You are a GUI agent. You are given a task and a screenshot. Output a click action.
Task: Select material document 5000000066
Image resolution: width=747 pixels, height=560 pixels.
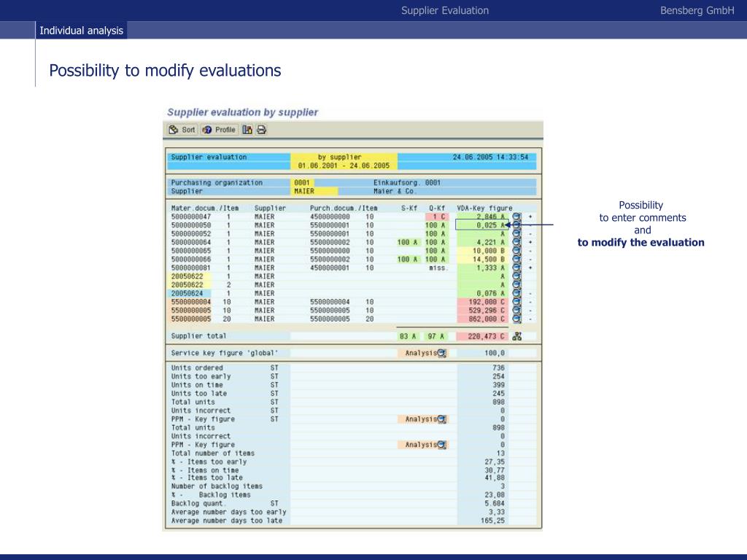(x=191, y=260)
